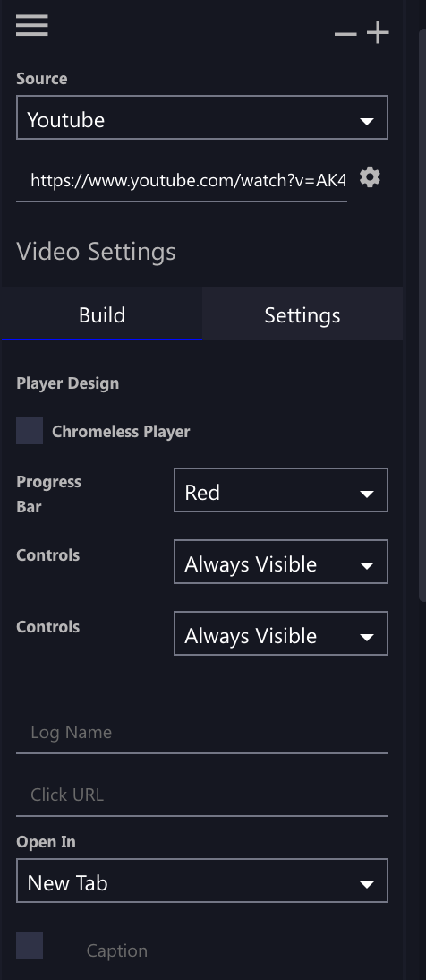Expand the Progress Bar Red dropdown
Image resolution: width=426 pixels, height=980 pixels.
pyautogui.click(x=280, y=490)
